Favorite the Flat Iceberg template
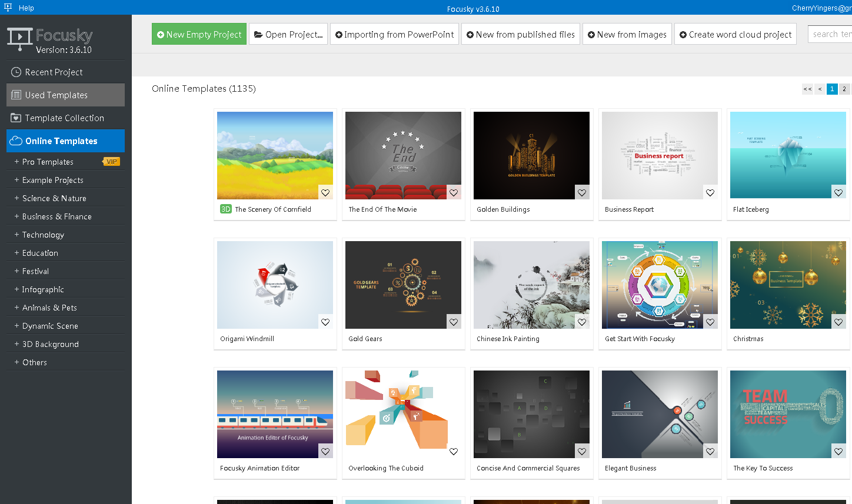Viewport: 852px width, 504px height. pos(838,192)
